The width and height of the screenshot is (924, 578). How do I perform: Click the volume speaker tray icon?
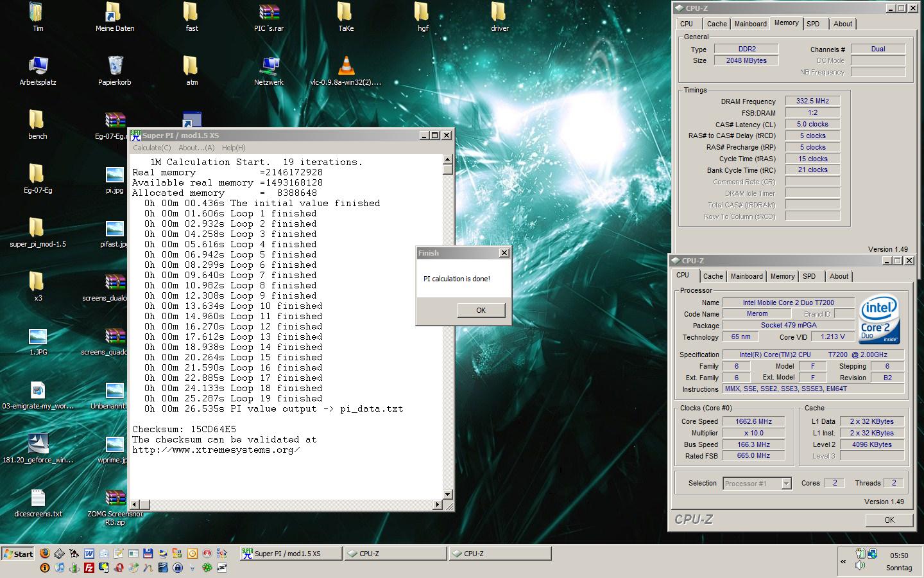[x=860, y=565]
